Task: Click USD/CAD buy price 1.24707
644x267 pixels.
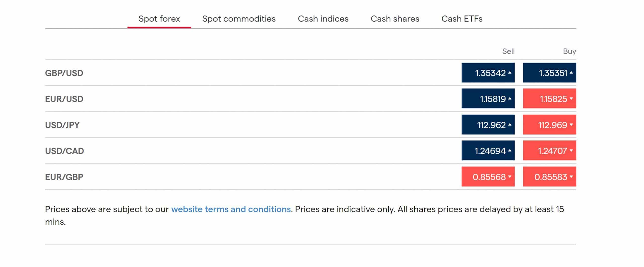Action: [x=550, y=151]
